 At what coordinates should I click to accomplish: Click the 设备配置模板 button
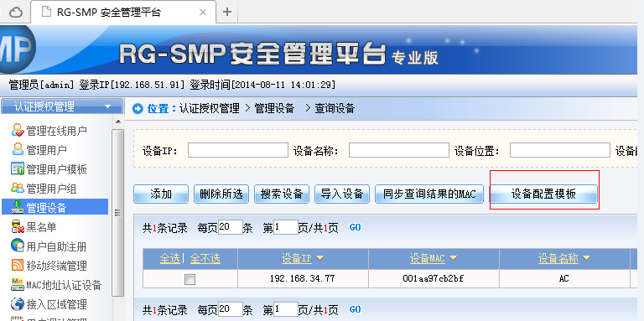tap(543, 194)
